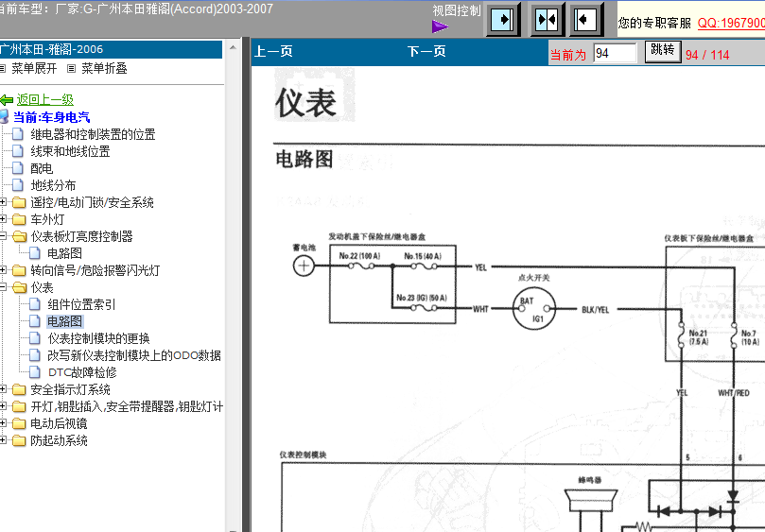The width and height of the screenshot is (765, 532).
Task: Click the green back arrow icon
Action: pos(7,100)
